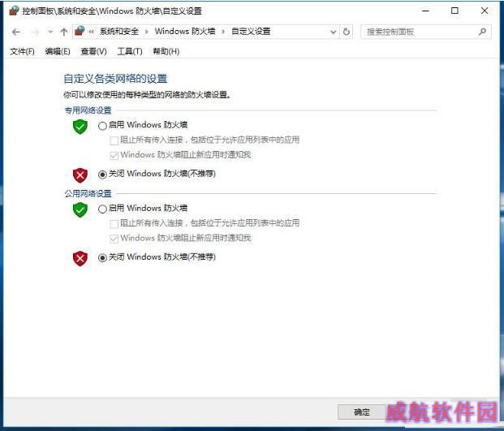This screenshot has height=431, width=504.
Task: Enable Windows firewall for private network
Action: [x=102, y=126]
